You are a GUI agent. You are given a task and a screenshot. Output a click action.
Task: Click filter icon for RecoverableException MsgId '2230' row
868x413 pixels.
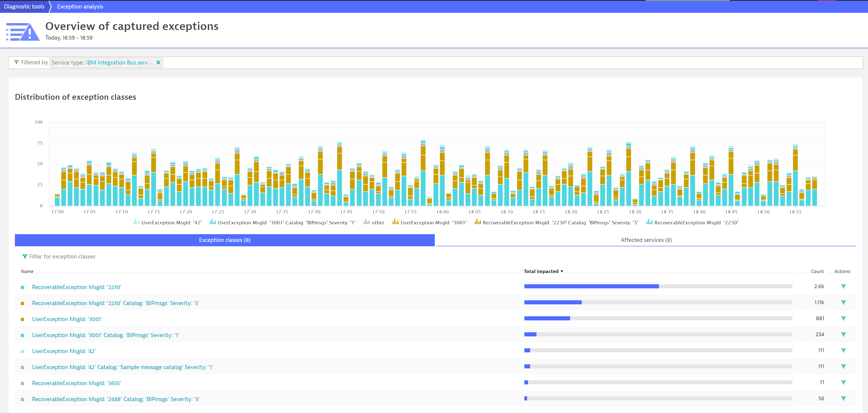[843, 287]
